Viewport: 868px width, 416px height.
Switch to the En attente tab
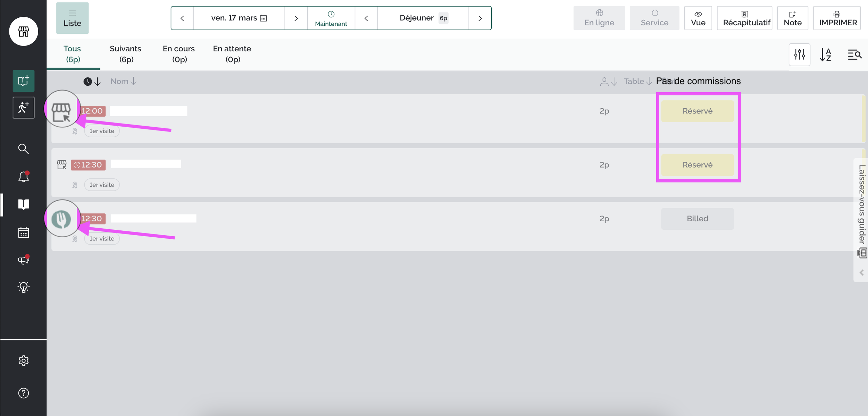[232, 54]
